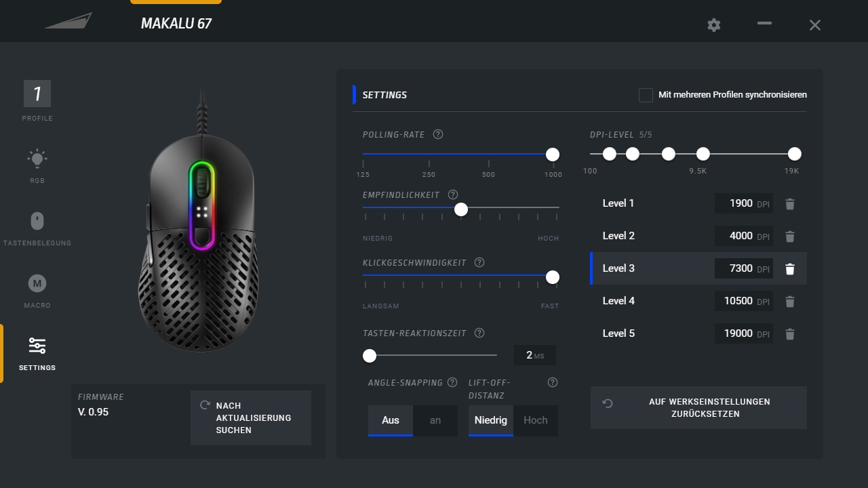Delete DPI Level 3
Viewport: 868px width, 488px height.
click(789, 268)
